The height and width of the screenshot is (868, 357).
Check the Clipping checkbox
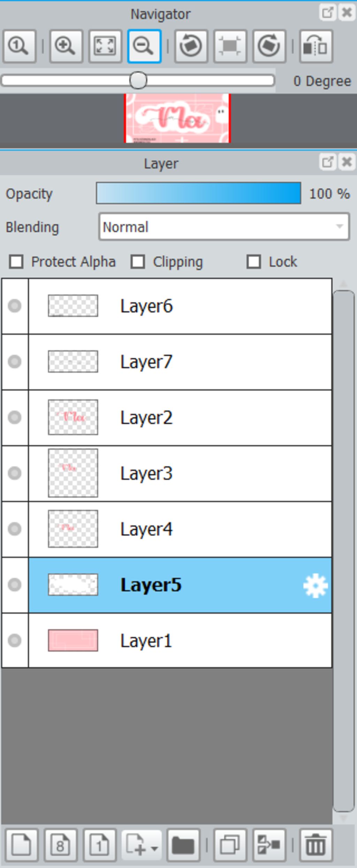pyautogui.click(x=138, y=261)
